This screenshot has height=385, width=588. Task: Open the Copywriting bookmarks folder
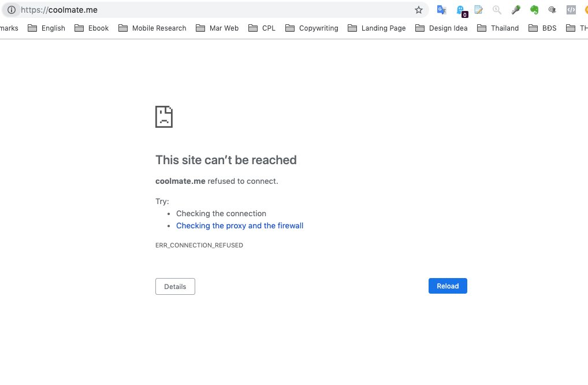(x=311, y=28)
